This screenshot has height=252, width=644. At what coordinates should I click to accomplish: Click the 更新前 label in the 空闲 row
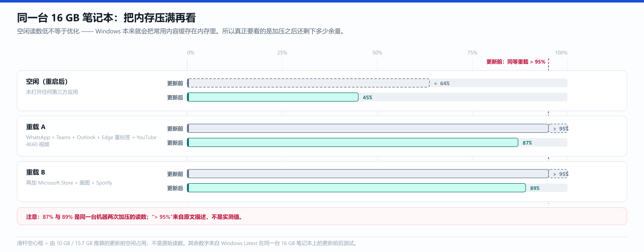pos(175,83)
